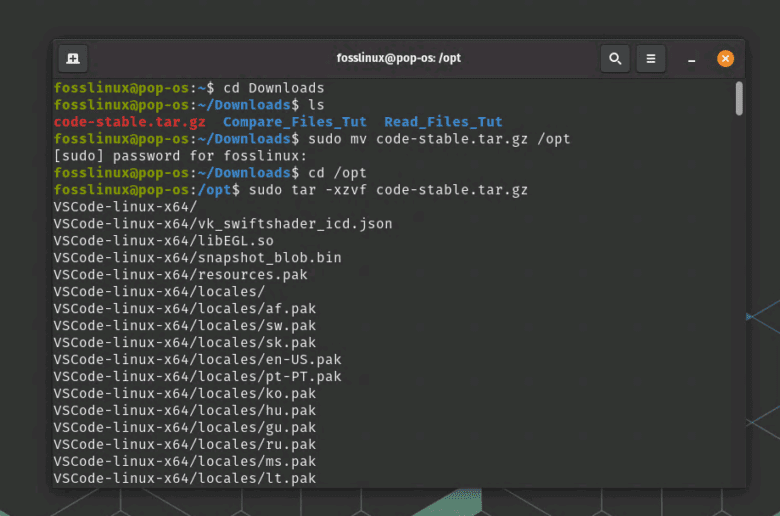Viewport: 780px width, 516px height.
Task: Click the locales/sw.pak line
Action: tap(185, 325)
